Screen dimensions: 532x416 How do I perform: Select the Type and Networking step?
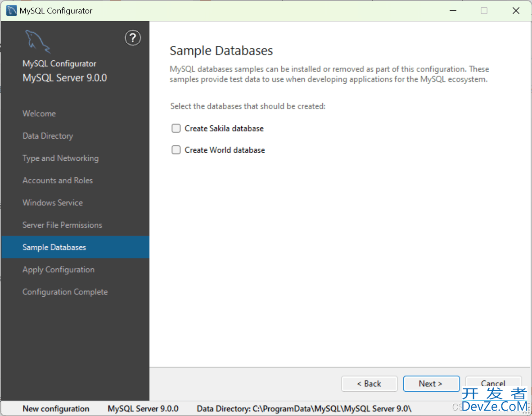(x=61, y=158)
